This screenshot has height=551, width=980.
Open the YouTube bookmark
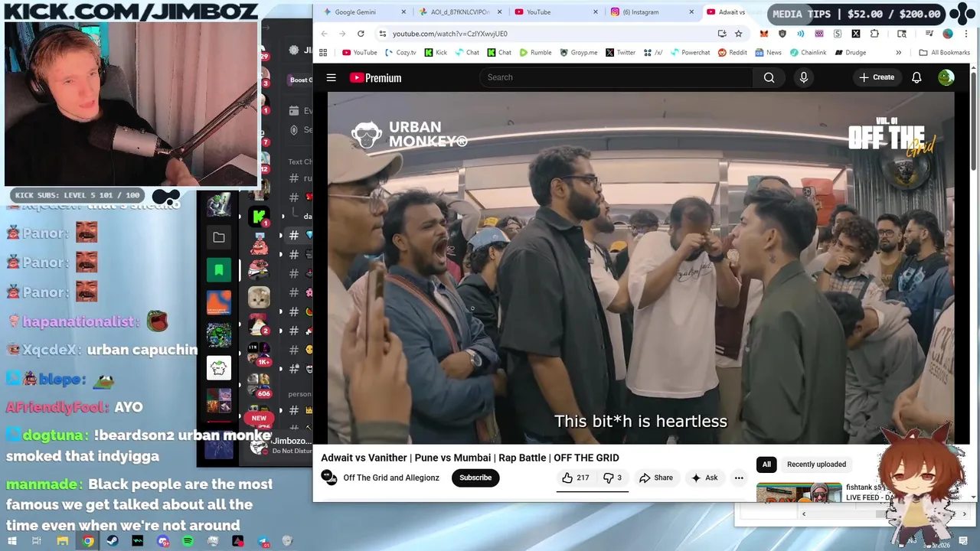click(359, 53)
